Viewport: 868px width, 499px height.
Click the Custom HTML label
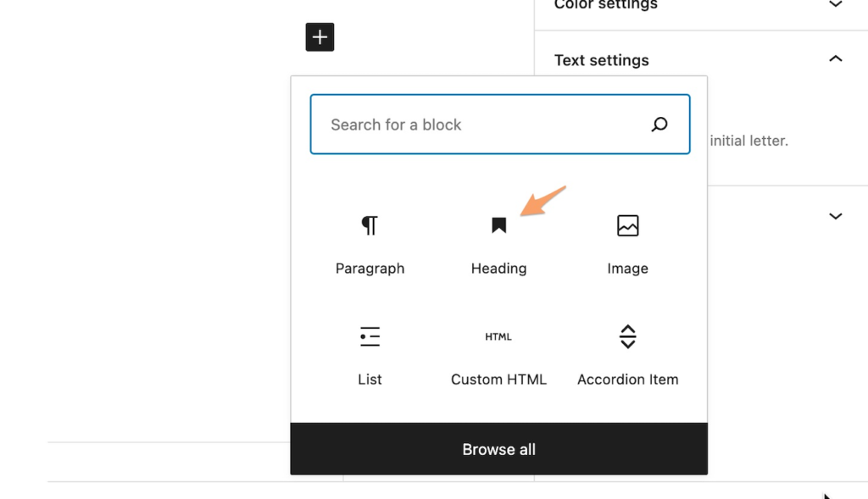498,380
